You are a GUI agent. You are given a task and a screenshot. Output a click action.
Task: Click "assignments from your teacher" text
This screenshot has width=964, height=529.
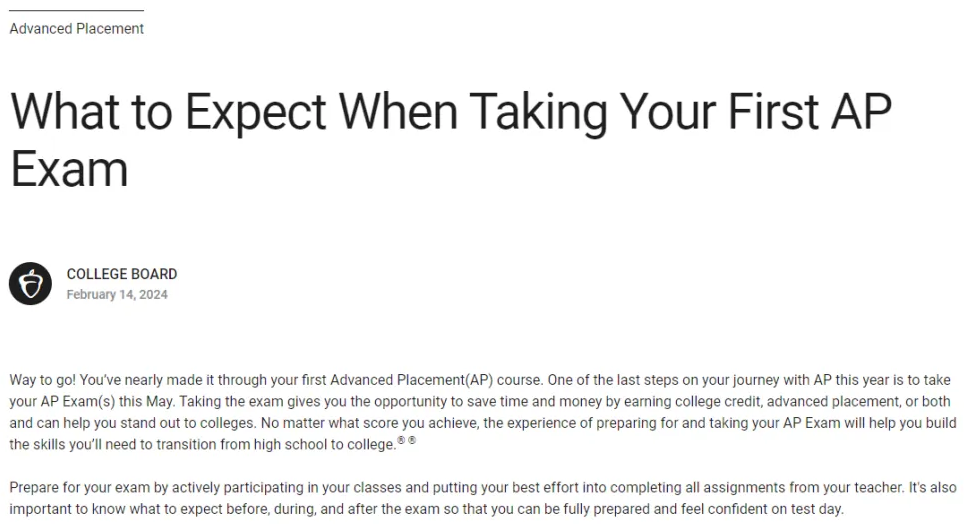[803, 488]
